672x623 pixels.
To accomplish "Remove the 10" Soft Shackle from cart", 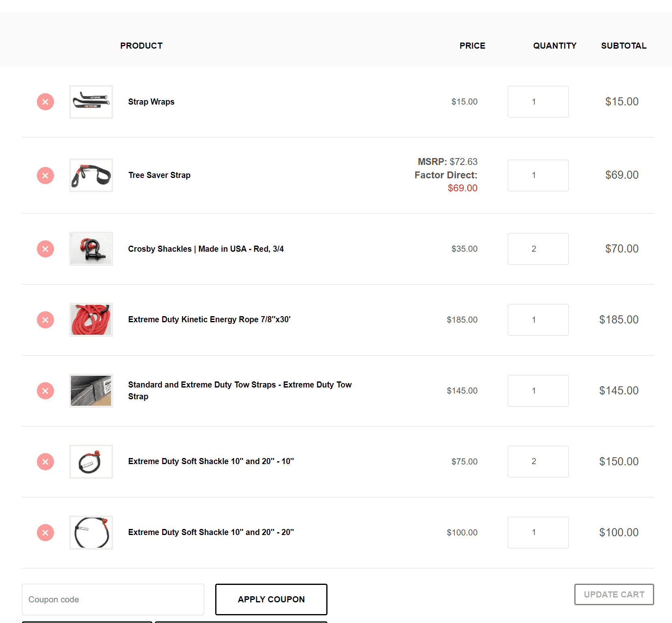I will 45,462.
